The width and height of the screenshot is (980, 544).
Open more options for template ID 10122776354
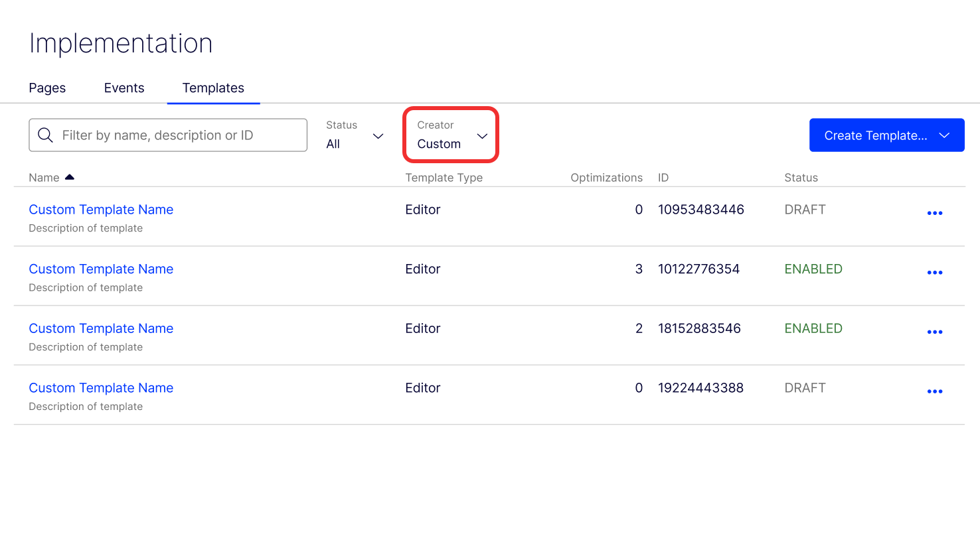934,273
